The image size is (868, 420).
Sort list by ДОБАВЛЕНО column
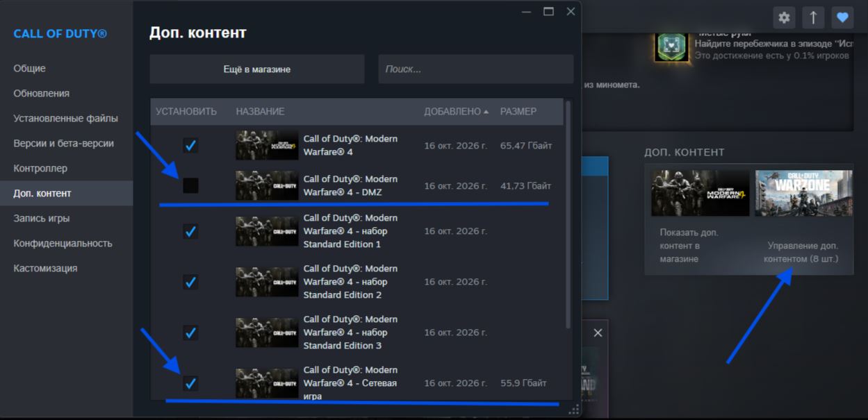click(x=456, y=111)
